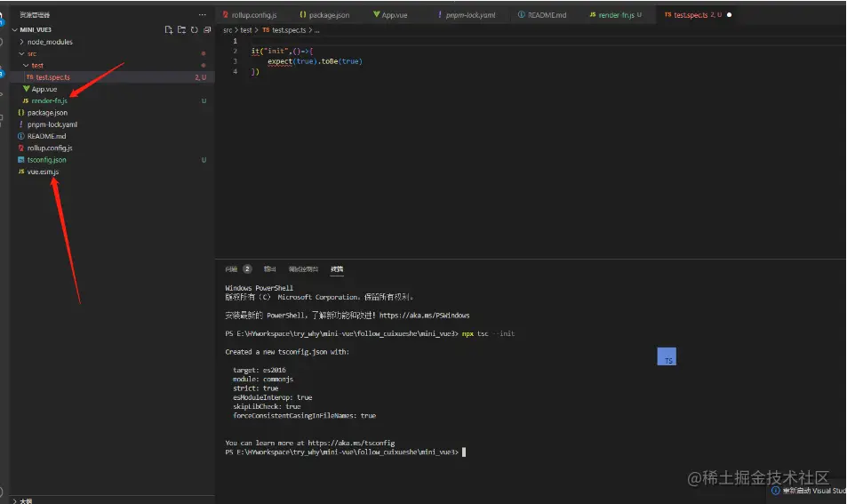Open the Debug Console panel tab
This screenshot has height=504, width=847.
click(x=303, y=269)
